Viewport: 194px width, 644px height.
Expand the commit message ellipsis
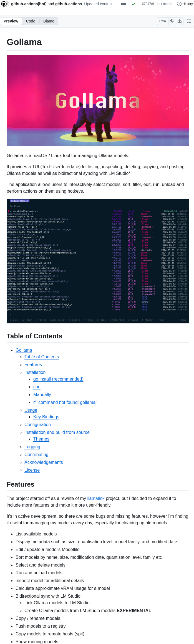[124, 4]
